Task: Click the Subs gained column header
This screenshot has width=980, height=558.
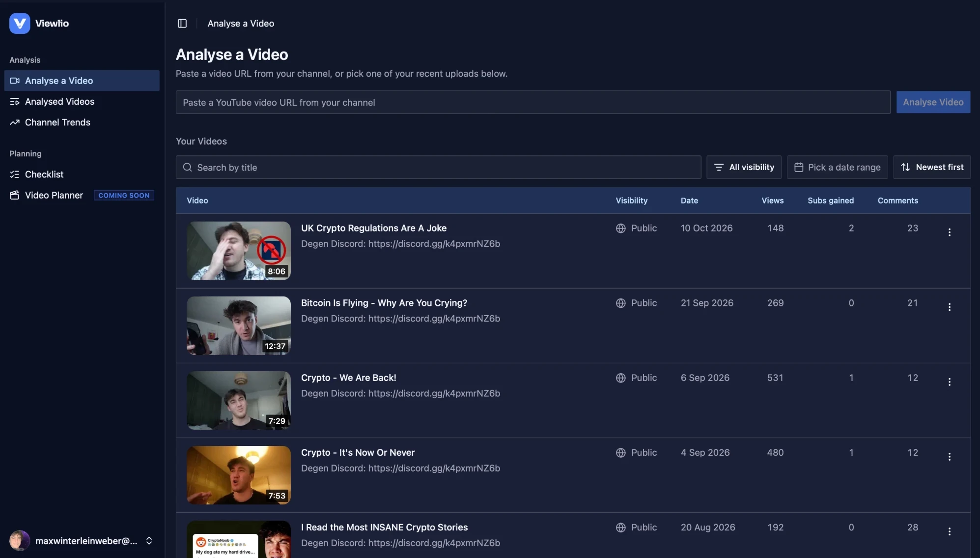Action: click(x=831, y=201)
